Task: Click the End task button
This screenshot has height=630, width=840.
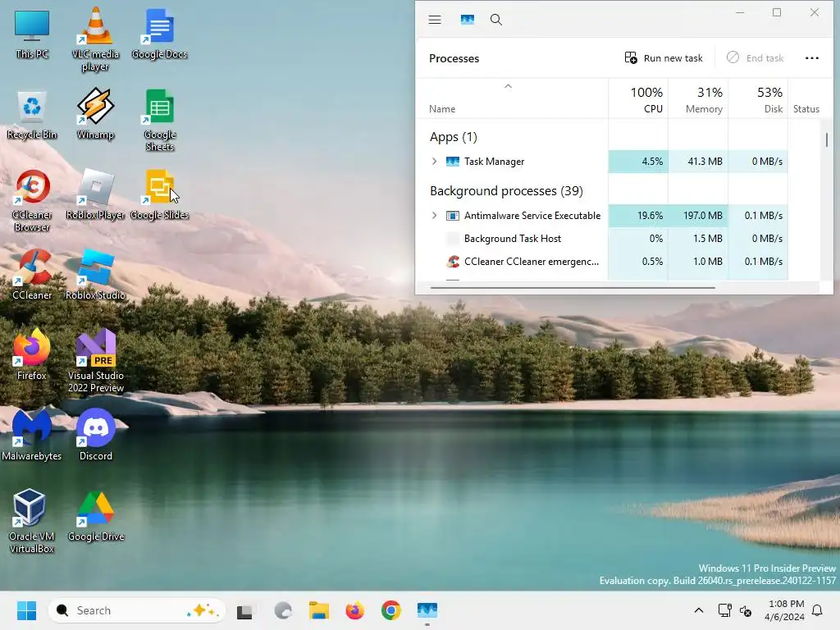Action: tap(755, 58)
